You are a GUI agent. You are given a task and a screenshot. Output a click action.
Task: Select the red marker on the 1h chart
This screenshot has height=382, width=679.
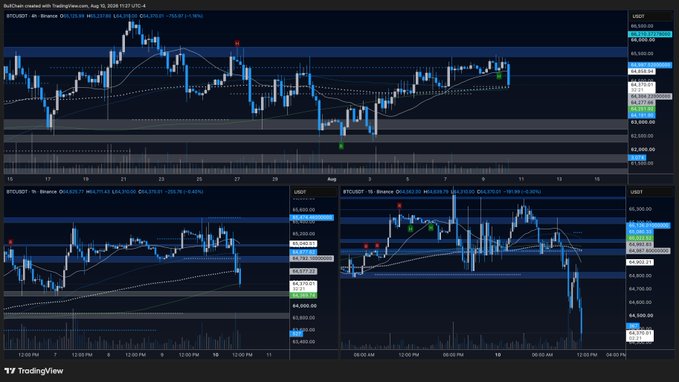click(x=10, y=243)
